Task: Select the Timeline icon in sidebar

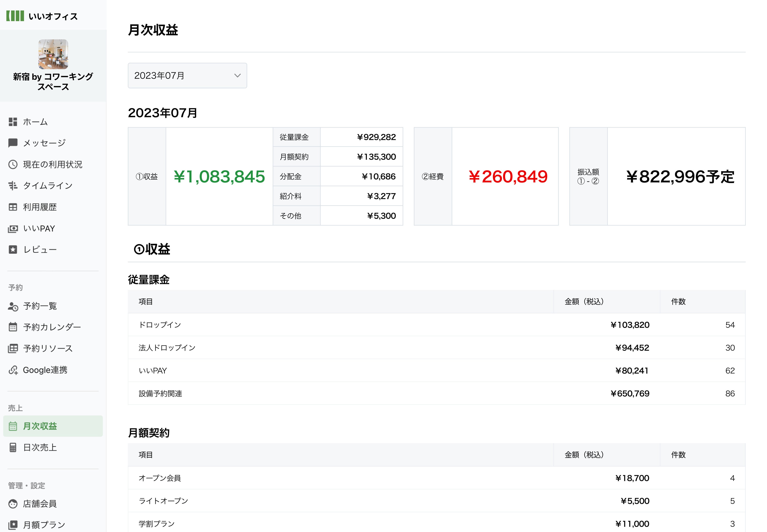Action: pyautogui.click(x=13, y=186)
